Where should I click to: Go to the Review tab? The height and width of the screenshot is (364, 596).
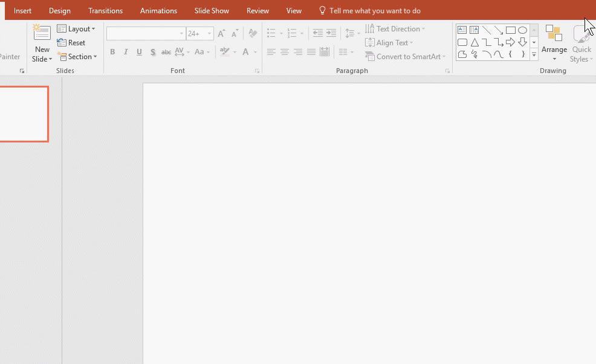click(258, 11)
